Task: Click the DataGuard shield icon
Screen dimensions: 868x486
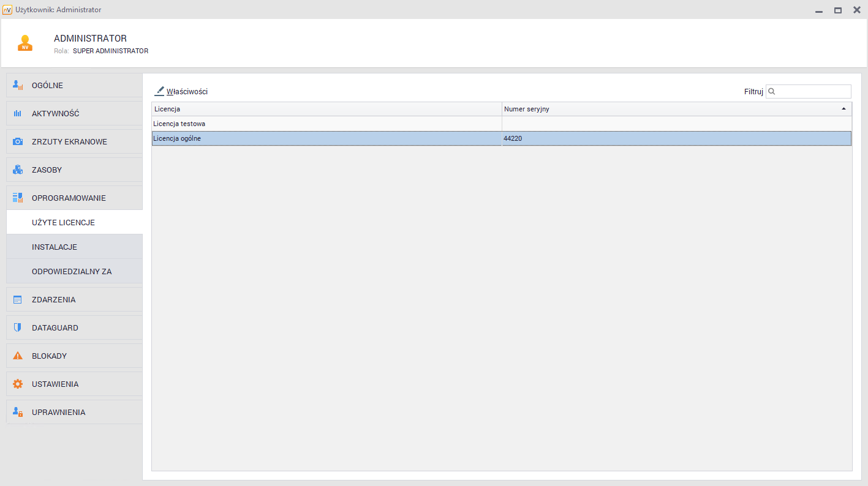Action: click(18, 328)
